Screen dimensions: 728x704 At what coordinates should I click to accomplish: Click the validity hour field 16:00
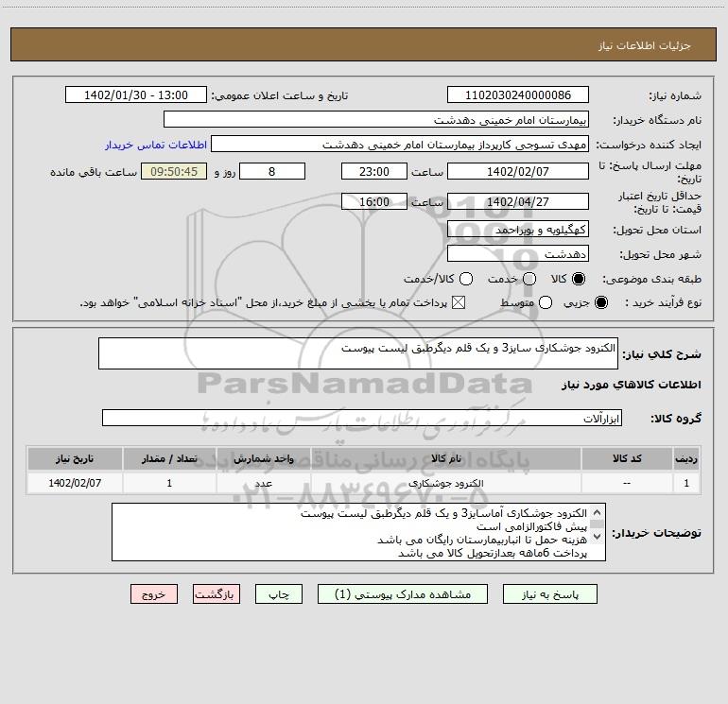[374, 201]
